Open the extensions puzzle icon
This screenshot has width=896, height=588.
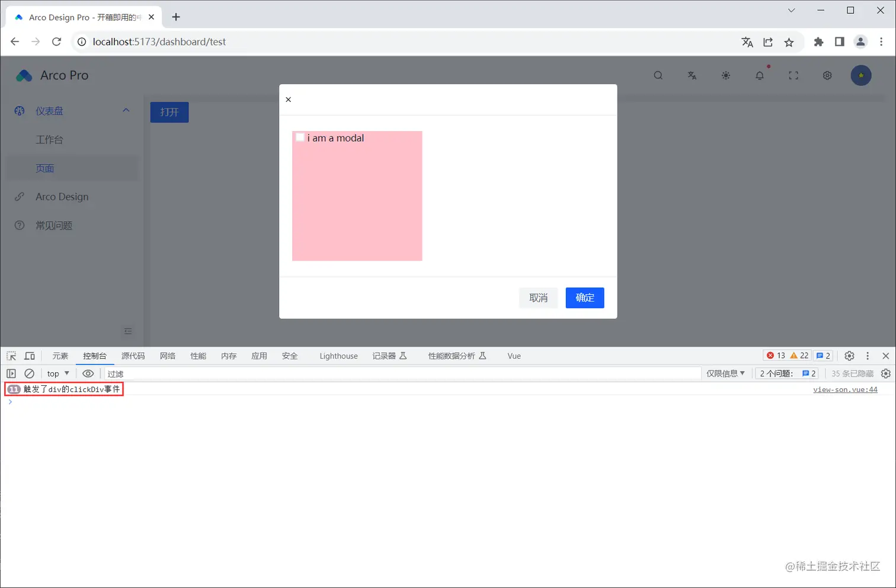[x=818, y=41]
